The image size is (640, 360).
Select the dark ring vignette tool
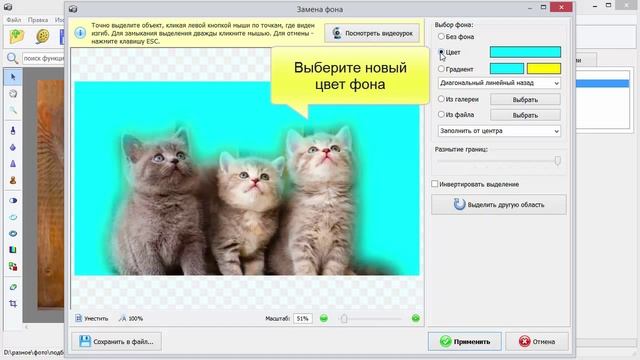pyautogui.click(x=13, y=233)
